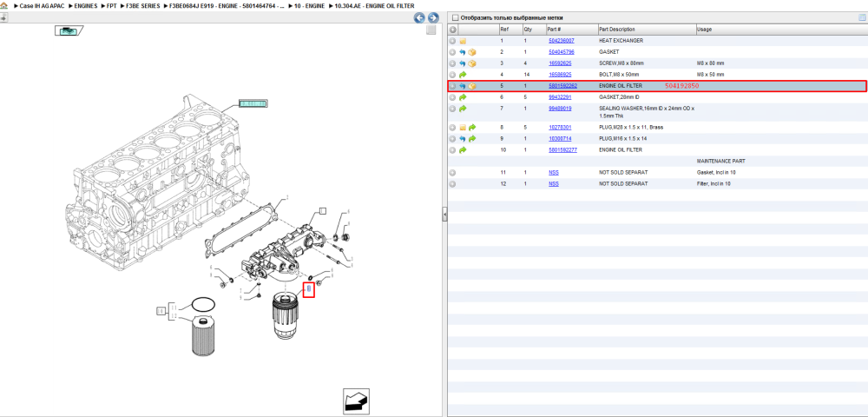The width and height of the screenshot is (868, 417).
Task: Open the note icon on HEAT EXCHANGER row
Action: coord(463,41)
